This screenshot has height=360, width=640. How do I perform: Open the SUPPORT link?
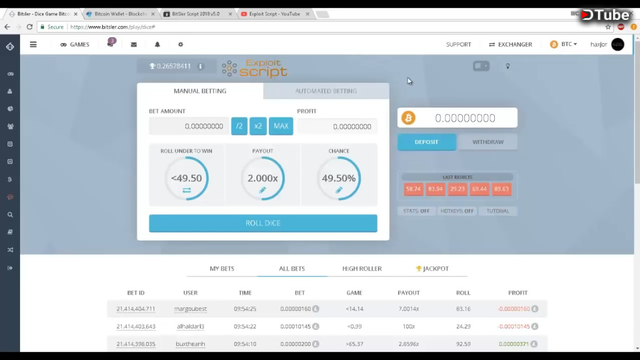click(x=458, y=44)
